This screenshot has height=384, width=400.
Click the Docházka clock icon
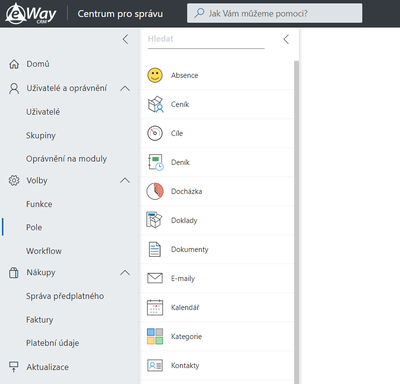tap(155, 191)
